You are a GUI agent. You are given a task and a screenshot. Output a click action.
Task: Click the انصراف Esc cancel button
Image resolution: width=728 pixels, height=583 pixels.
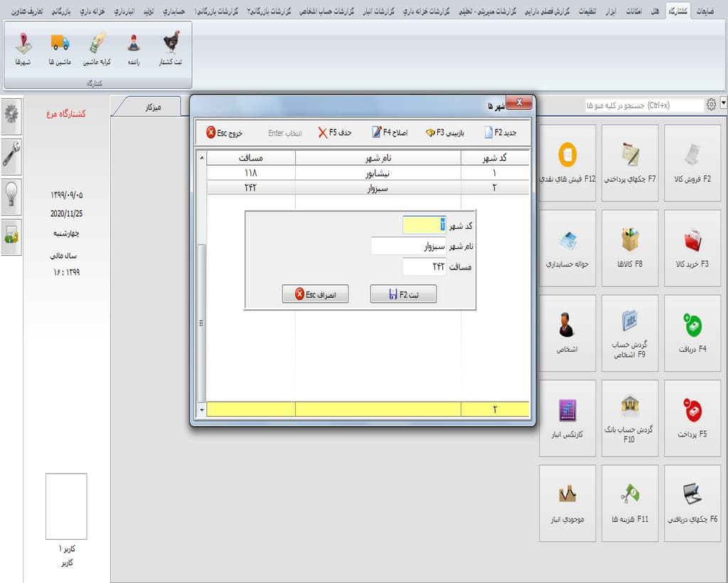pyautogui.click(x=315, y=294)
